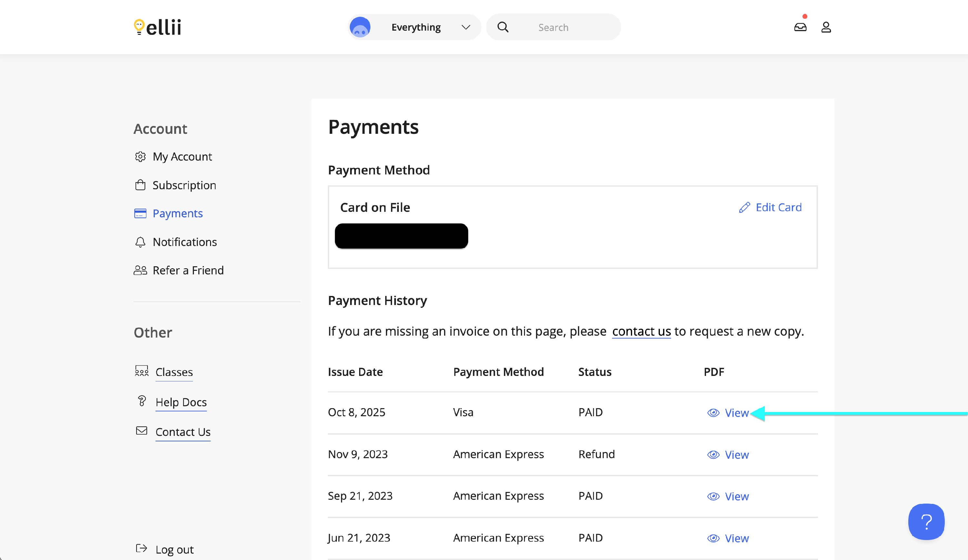968x560 pixels.
Task: View the Sep 21, 2023 invoice
Action: (x=736, y=496)
